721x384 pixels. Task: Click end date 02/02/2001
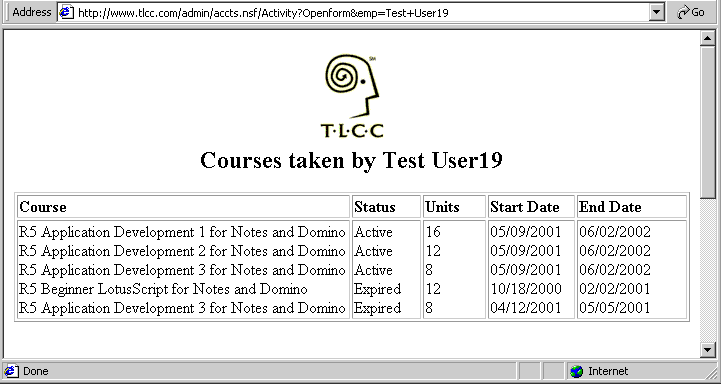[x=615, y=289]
